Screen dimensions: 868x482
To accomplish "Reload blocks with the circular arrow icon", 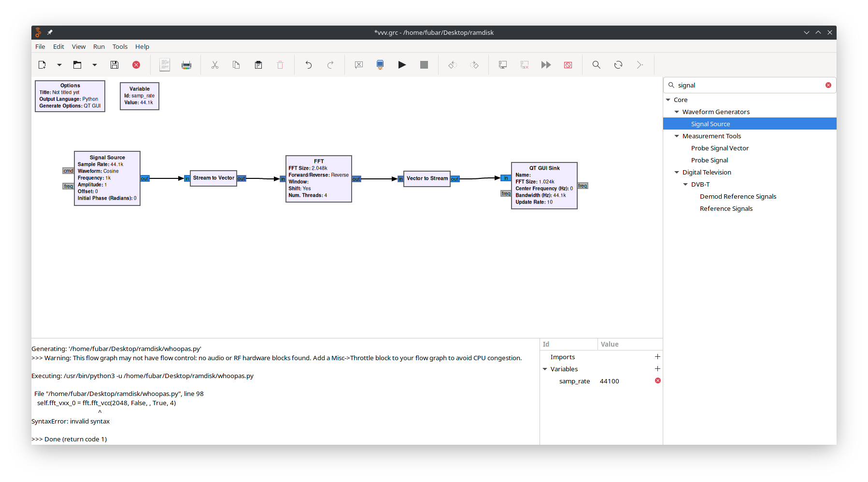I will [x=618, y=64].
